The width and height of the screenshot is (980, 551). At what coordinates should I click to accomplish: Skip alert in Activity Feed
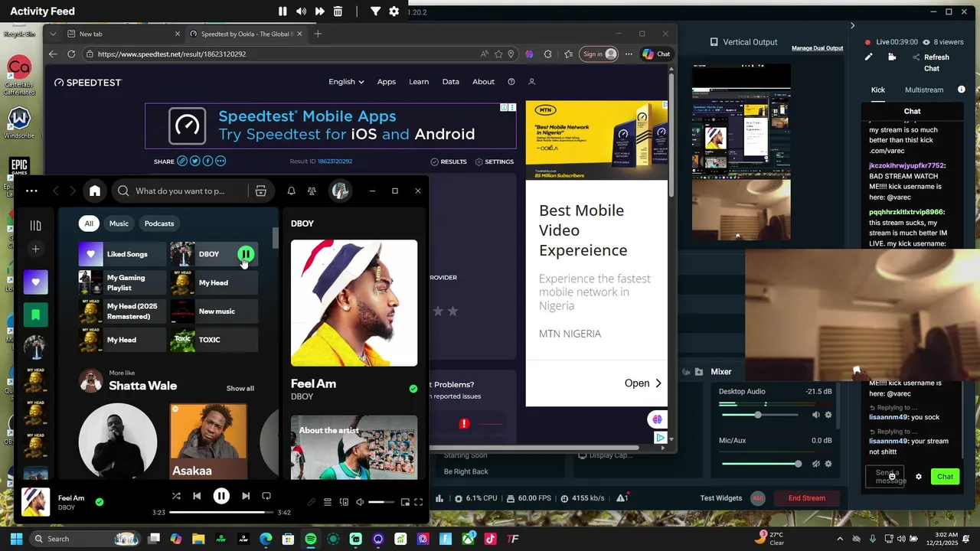click(319, 11)
